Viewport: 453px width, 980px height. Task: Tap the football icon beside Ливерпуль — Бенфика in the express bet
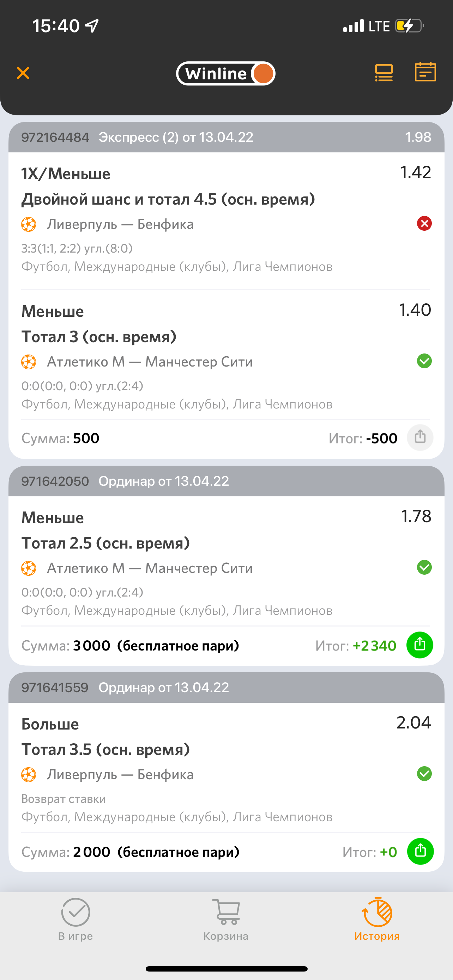pos(29,224)
